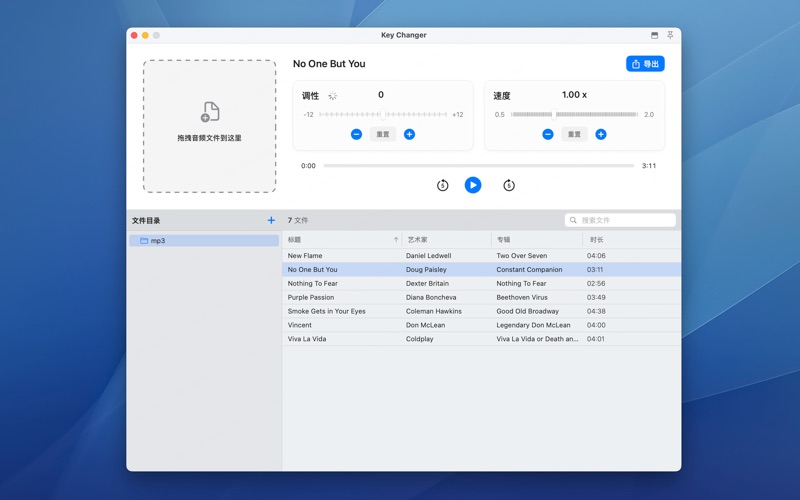Toggle the compact window layout icon
Viewport: 800px width, 500px height.
[x=654, y=35]
